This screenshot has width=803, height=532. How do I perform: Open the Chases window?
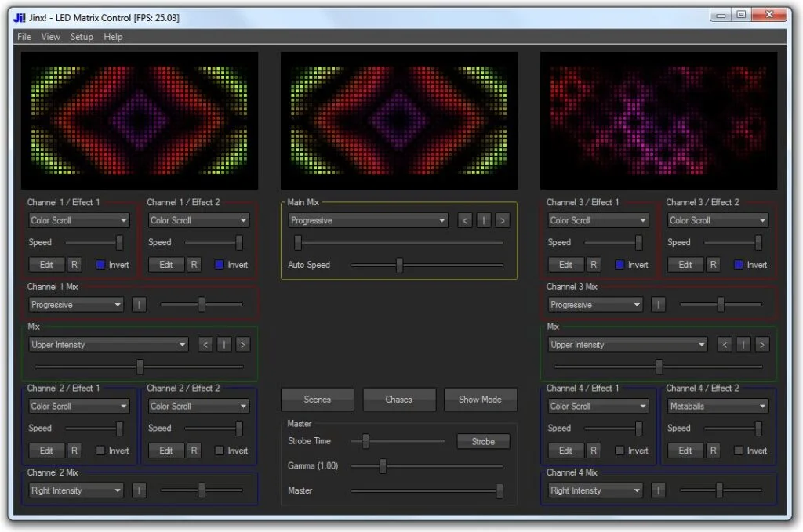(399, 400)
